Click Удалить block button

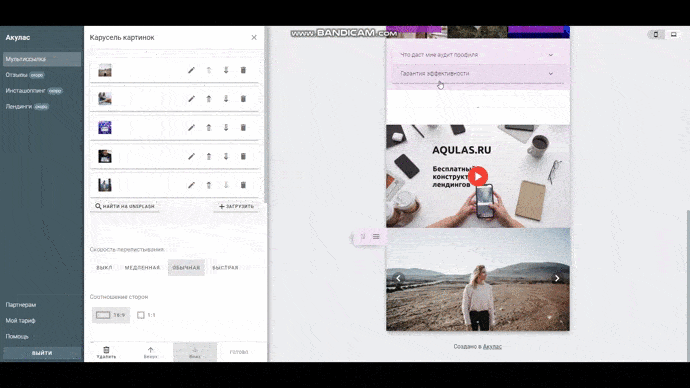click(106, 352)
